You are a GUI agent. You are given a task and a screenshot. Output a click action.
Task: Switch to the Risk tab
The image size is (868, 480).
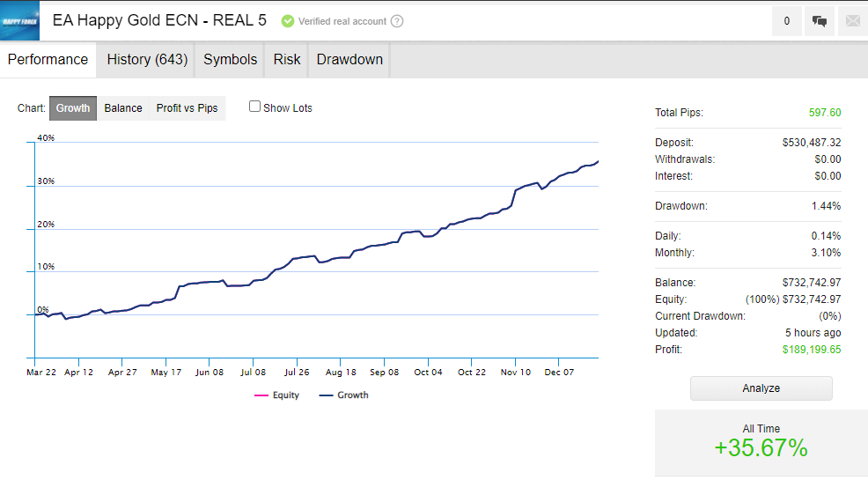[287, 59]
